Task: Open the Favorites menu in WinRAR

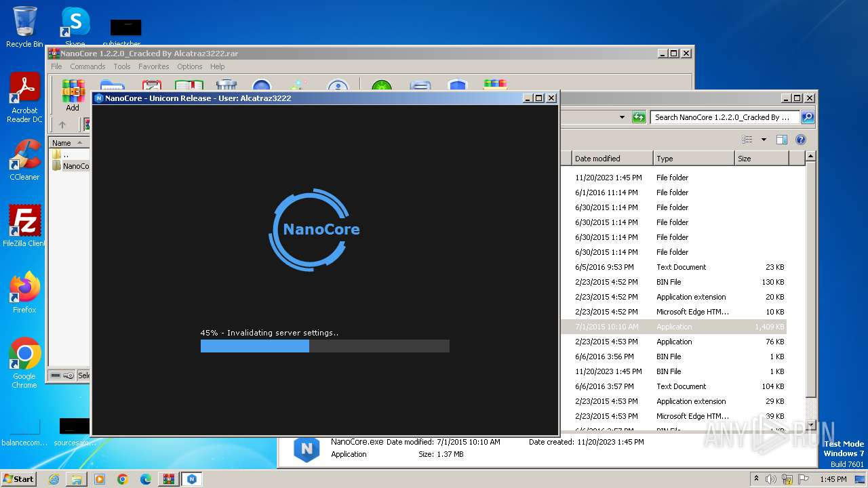Action: click(x=154, y=66)
